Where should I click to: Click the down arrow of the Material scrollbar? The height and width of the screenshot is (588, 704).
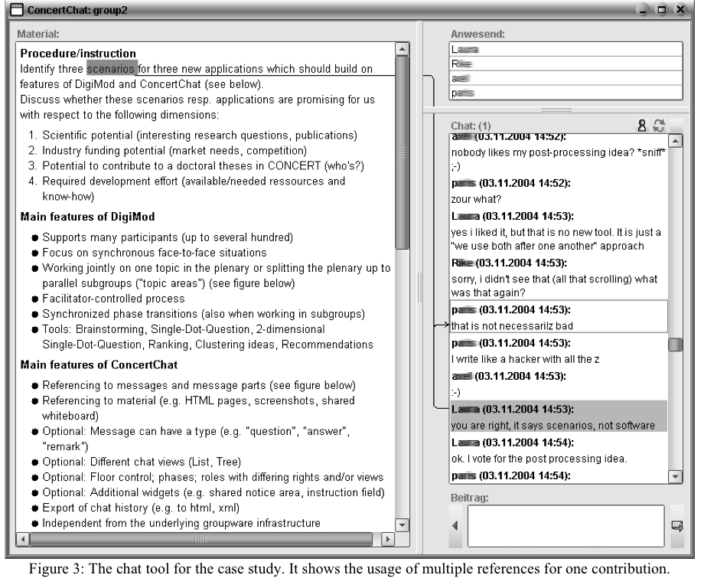click(402, 524)
